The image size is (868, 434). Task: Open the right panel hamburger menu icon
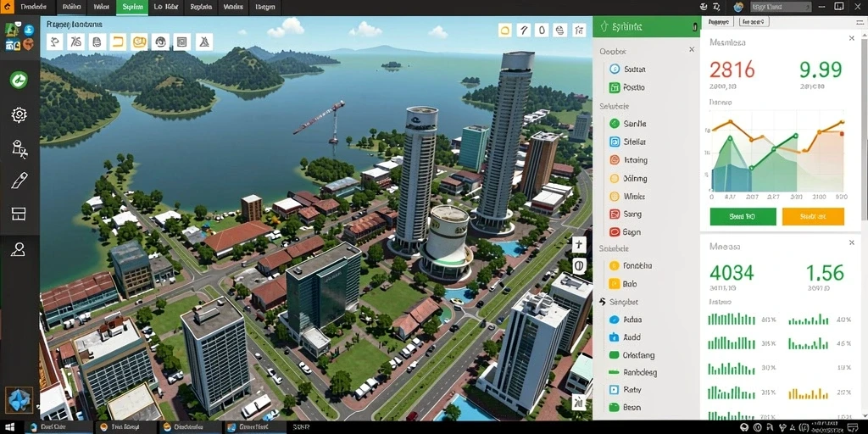(x=858, y=21)
